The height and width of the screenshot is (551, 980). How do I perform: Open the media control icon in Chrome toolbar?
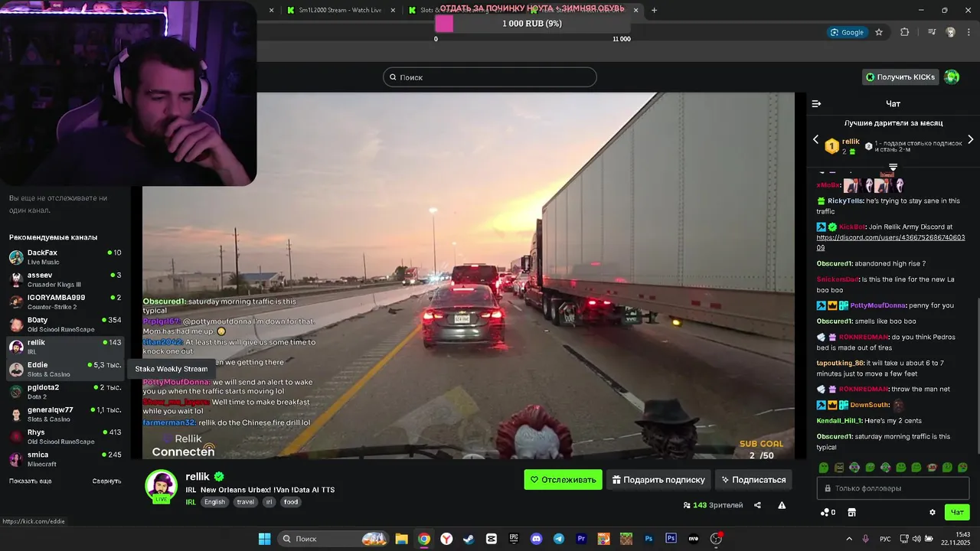pos(932,32)
